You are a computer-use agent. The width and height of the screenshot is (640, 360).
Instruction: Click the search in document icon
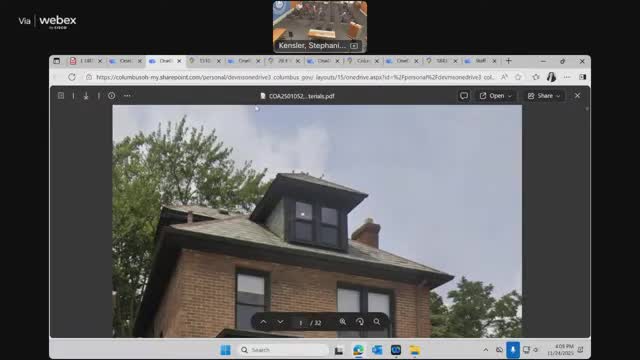[377, 322]
